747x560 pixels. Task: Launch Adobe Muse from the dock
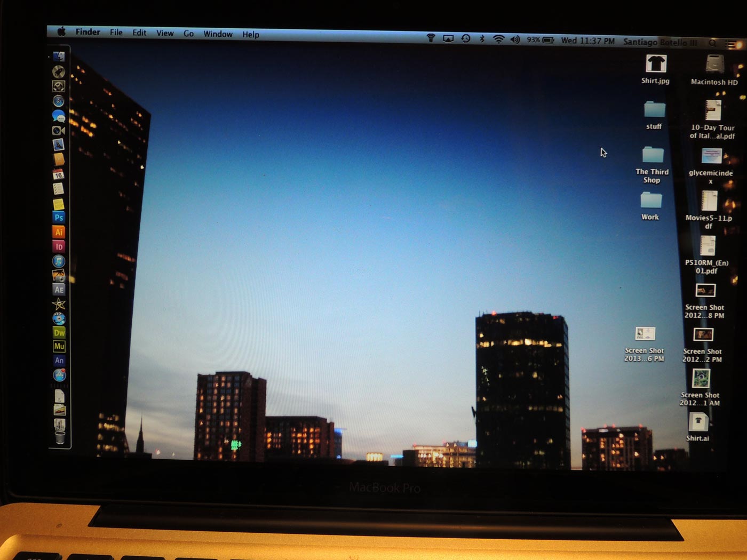point(59,346)
